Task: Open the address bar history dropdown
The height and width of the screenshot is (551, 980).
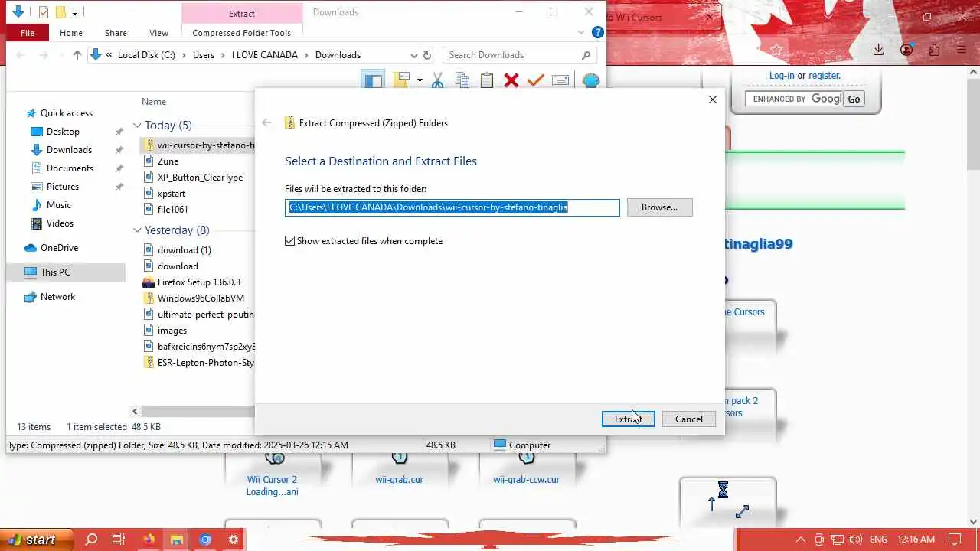Action: (414, 55)
